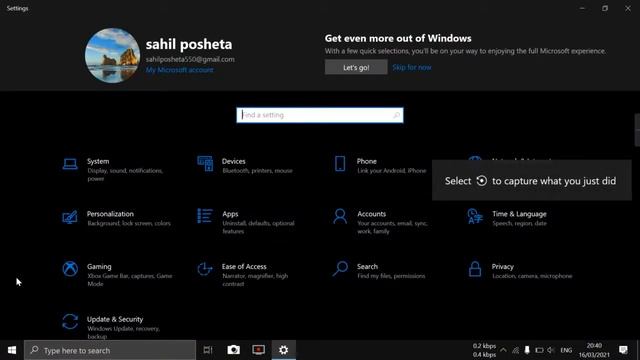Open the Gaming Xbox icon

tap(70, 269)
